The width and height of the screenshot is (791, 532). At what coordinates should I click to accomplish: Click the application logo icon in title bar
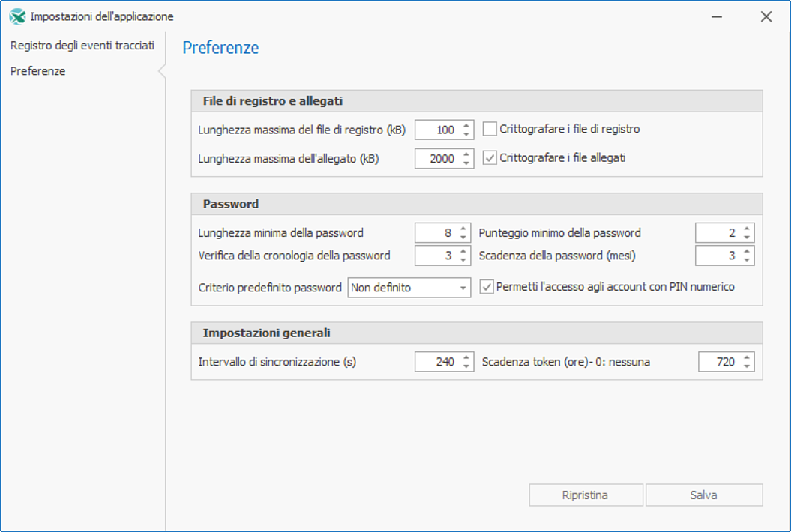pos(17,16)
